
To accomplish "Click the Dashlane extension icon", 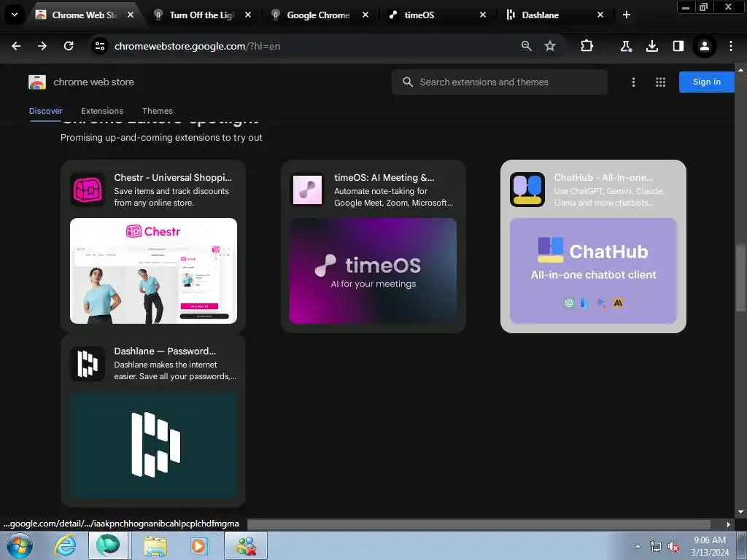I will click(88, 364).
